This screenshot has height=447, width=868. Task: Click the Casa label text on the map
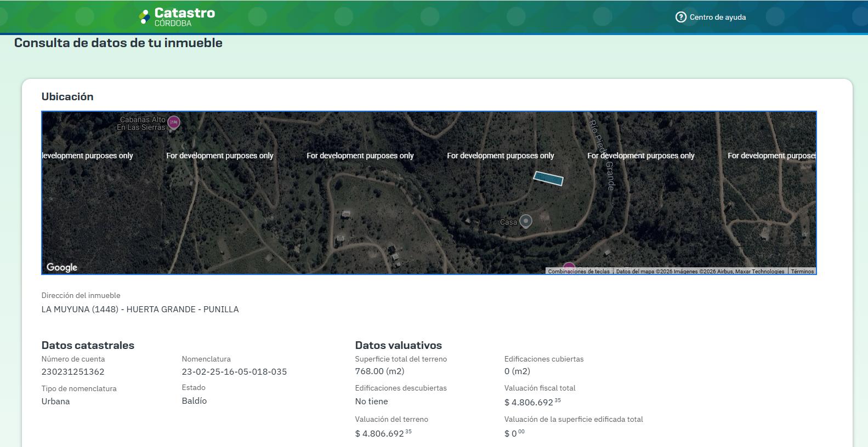(x=508, y=222)
